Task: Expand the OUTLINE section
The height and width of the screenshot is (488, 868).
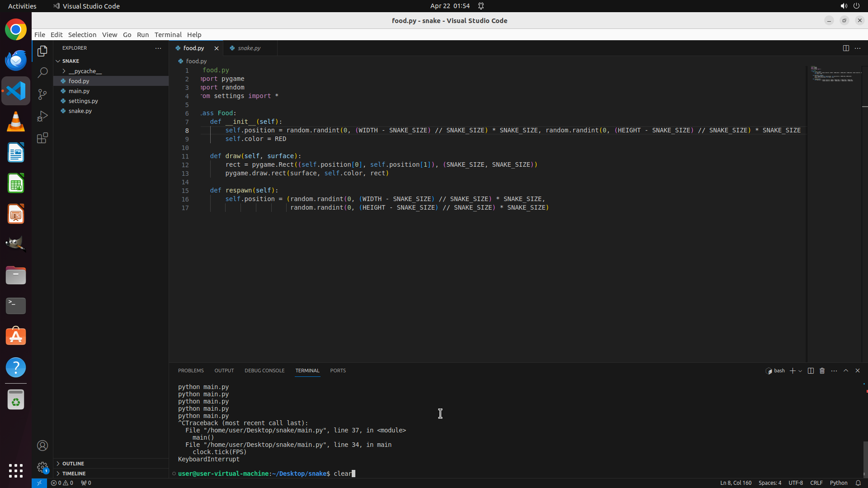Action: click(x=73, y=464)
